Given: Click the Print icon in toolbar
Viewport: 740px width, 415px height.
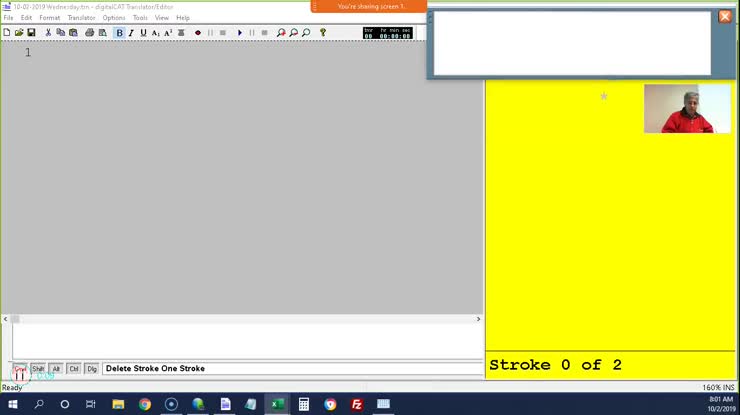Looking at the screenshot, I should coord(89,33).
